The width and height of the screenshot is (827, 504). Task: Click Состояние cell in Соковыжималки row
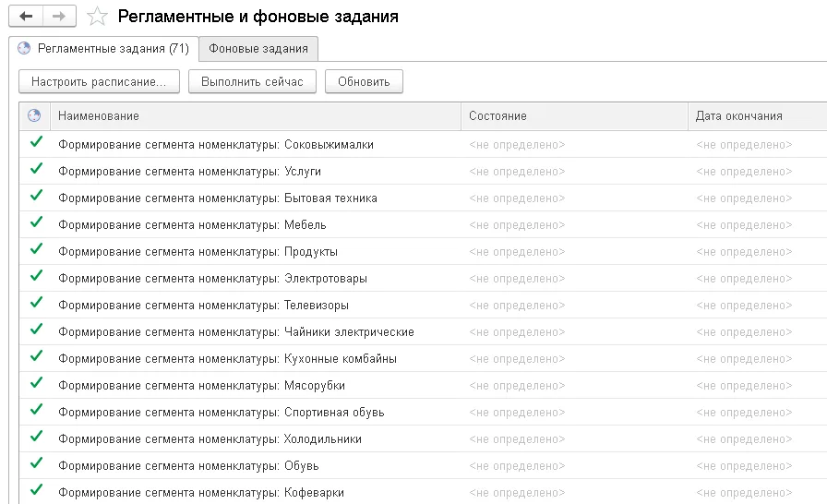[574, 144]
